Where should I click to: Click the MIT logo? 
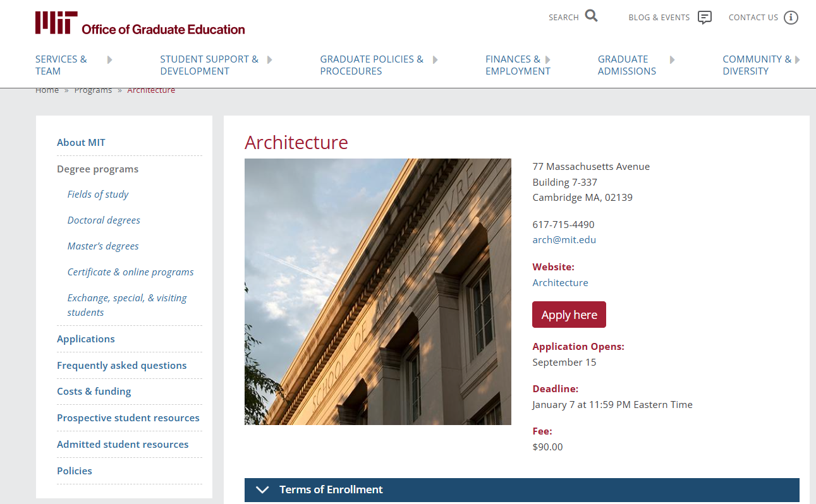(56, 22)
